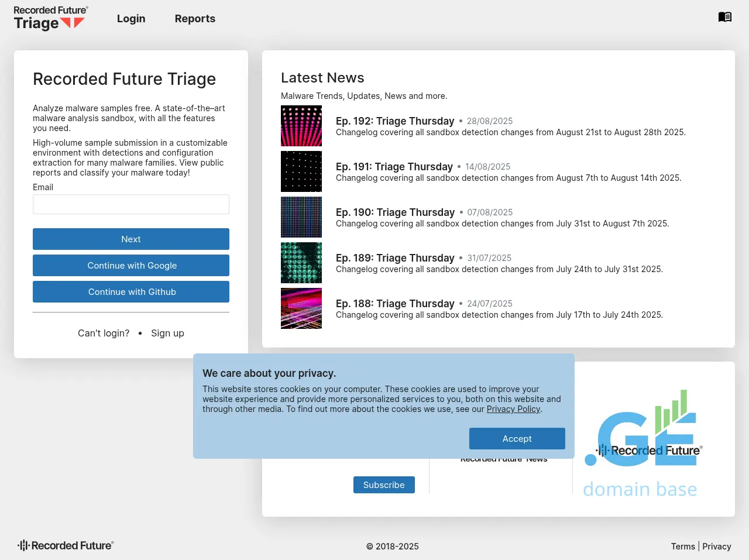Accept the cookie privacy notice
Image resolution: width=749 pixels, height=560 pixels.
click(517, 439)
